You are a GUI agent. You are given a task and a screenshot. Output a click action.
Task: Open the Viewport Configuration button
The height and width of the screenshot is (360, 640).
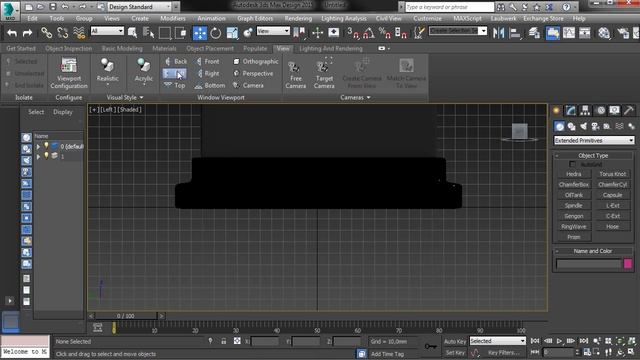click(x=69, y=73)
